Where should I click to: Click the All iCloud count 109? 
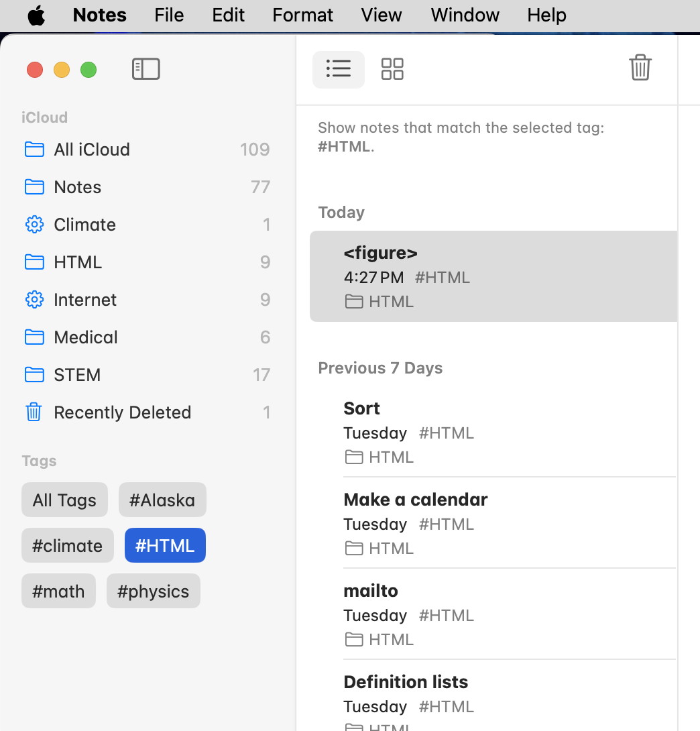(255, 150)
